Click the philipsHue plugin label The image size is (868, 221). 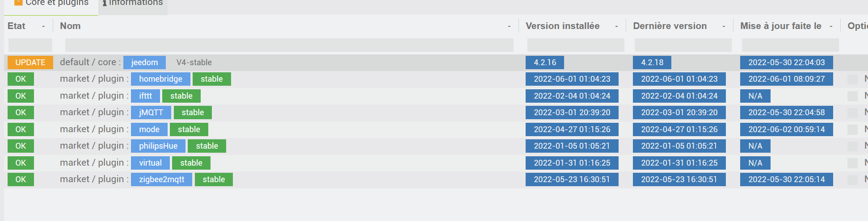point(158,146)
